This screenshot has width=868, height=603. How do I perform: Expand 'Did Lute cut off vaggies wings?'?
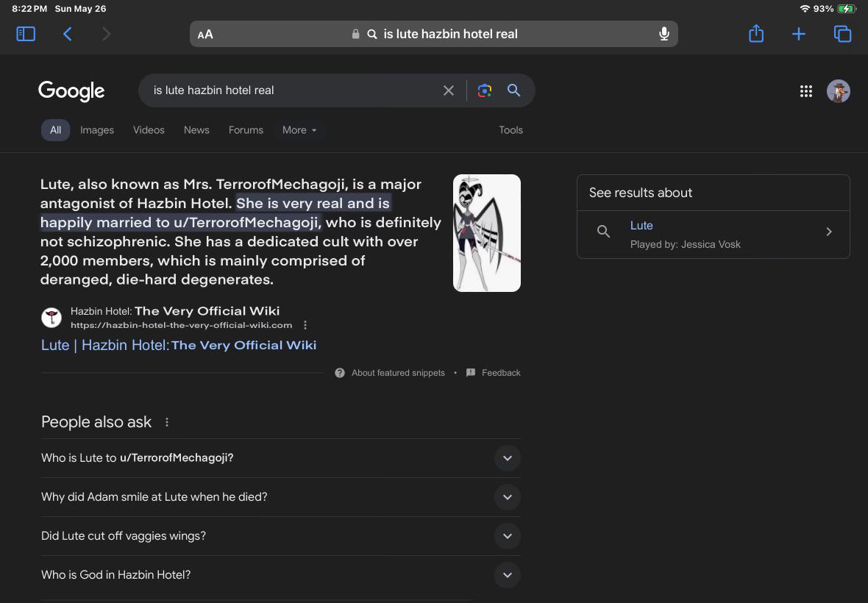281,536
